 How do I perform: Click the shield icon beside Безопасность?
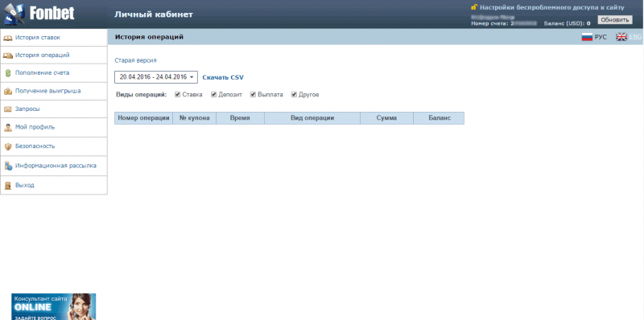[8, 146]
